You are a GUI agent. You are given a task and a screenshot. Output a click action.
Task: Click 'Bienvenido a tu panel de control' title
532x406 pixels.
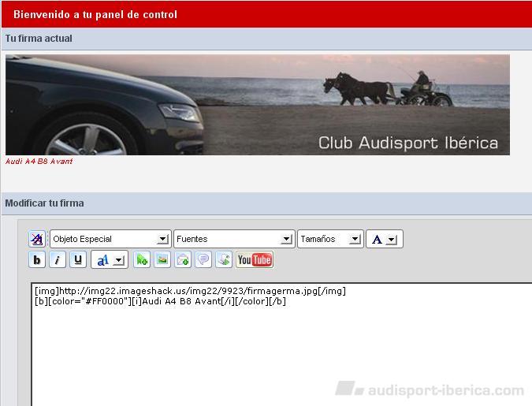[x=95, y=15]
